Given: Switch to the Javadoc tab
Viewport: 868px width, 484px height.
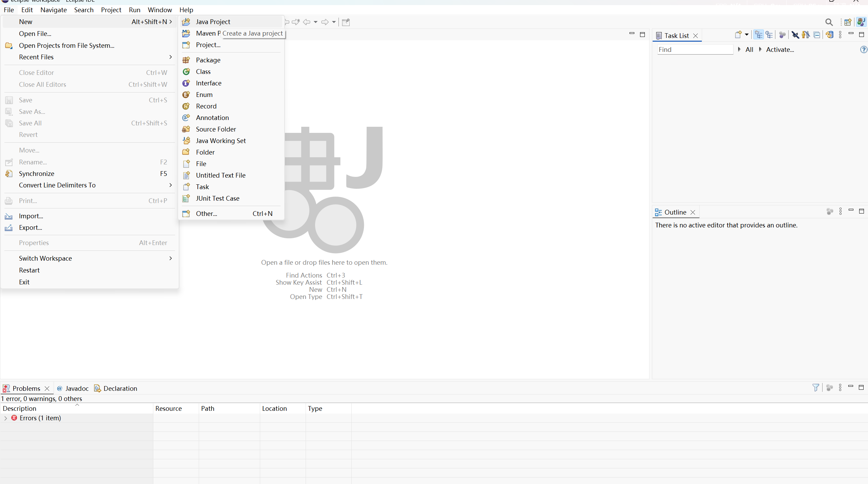Looking at the screenshot, I should pyautogui.click(x=77, y=388).
